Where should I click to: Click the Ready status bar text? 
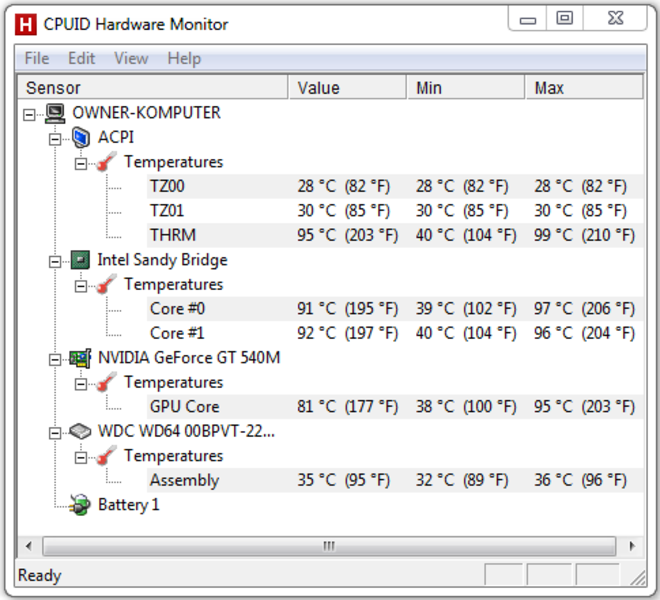click(x=40, y=575)
